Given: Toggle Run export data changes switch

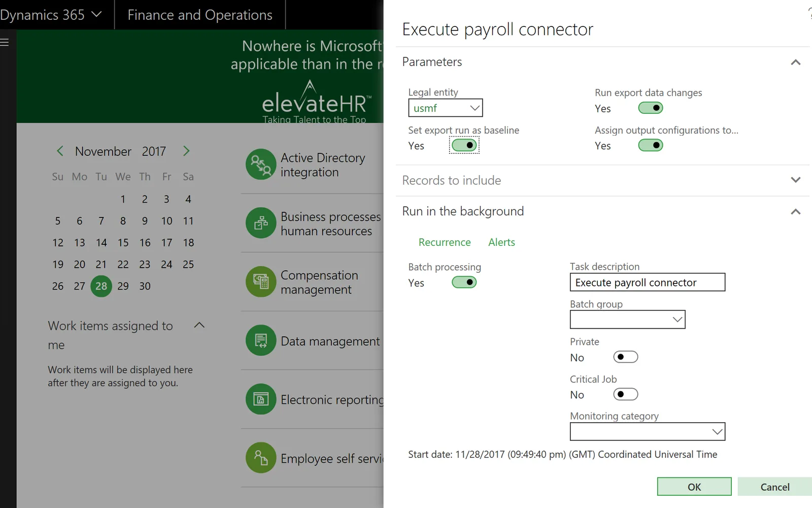Looking at the screenshot, I should tap(651, 108).
